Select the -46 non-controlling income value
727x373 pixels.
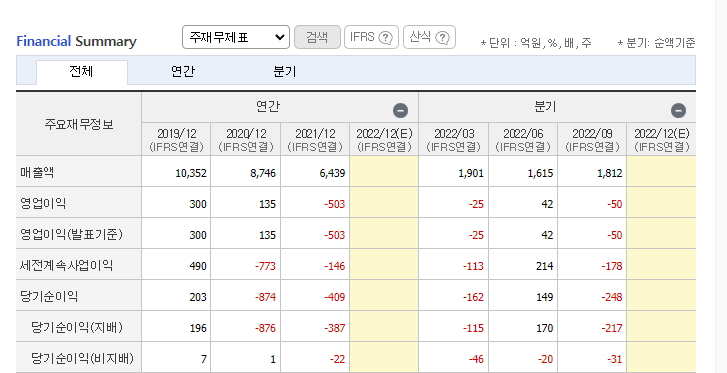[x=476, y=359]
